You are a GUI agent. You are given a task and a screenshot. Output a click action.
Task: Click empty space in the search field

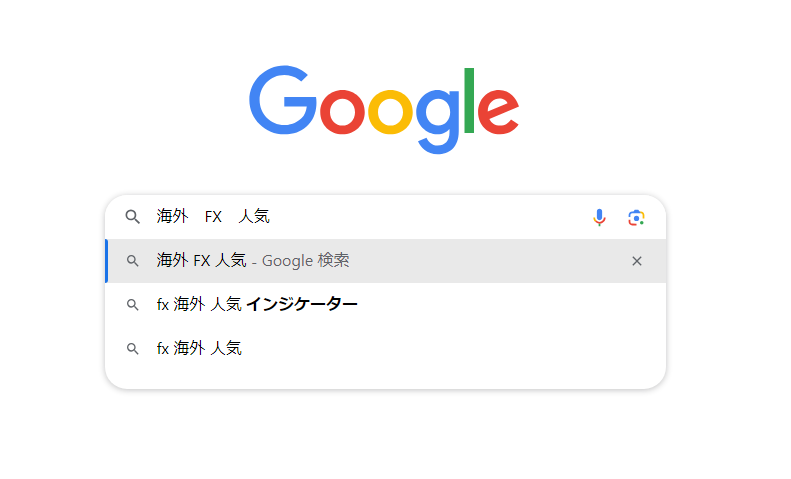pyautogui.click(x=430, y=217)
